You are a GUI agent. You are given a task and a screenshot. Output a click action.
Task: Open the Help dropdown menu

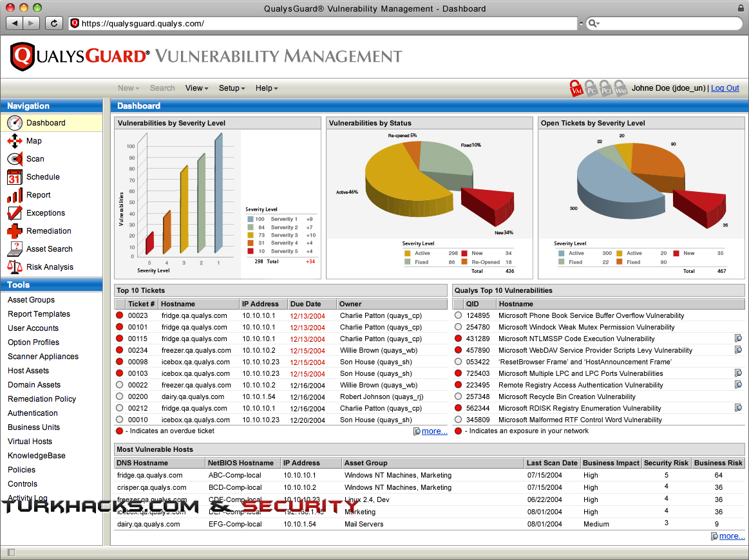click(267, 88)
